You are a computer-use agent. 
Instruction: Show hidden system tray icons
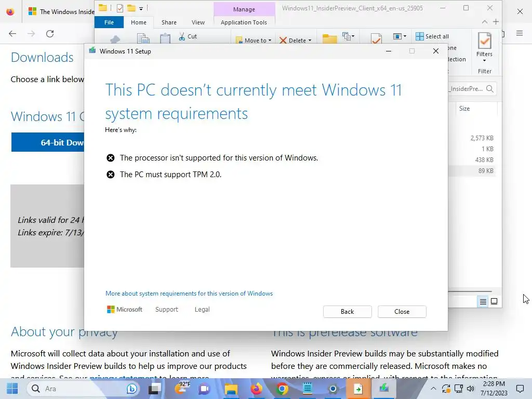(x=433, y=389)
